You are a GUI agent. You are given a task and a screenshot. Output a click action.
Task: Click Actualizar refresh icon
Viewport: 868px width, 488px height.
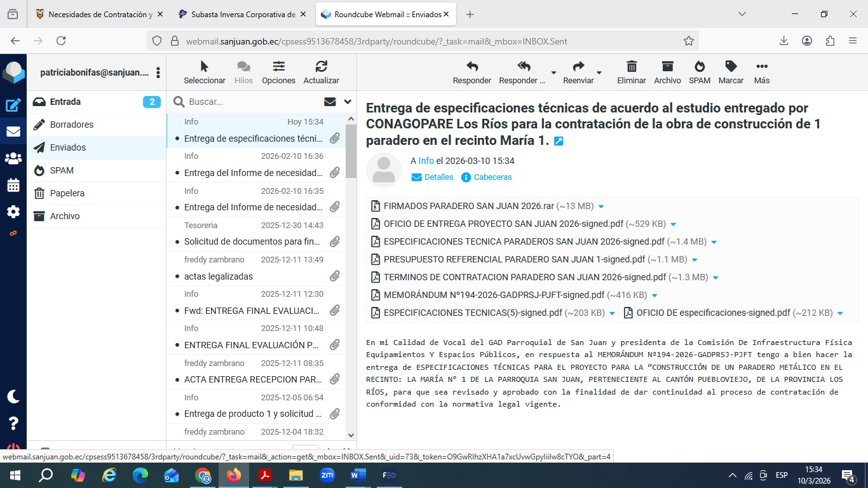(321, 67)
